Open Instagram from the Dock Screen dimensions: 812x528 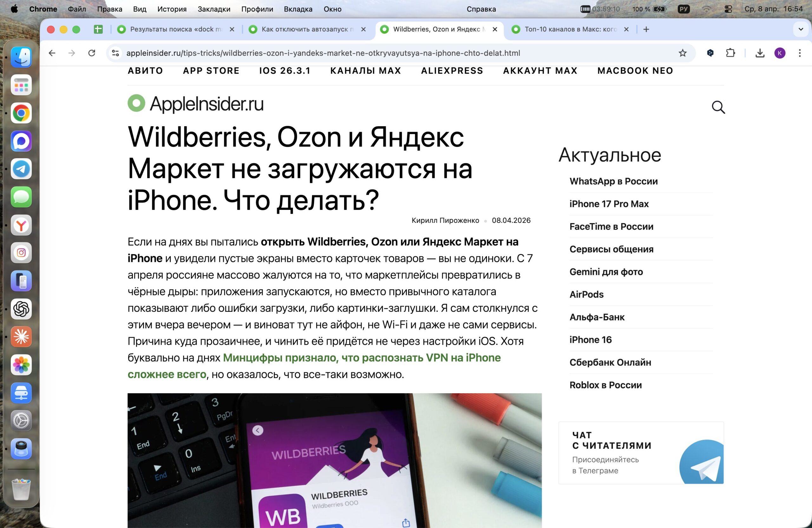coord(21,252)
